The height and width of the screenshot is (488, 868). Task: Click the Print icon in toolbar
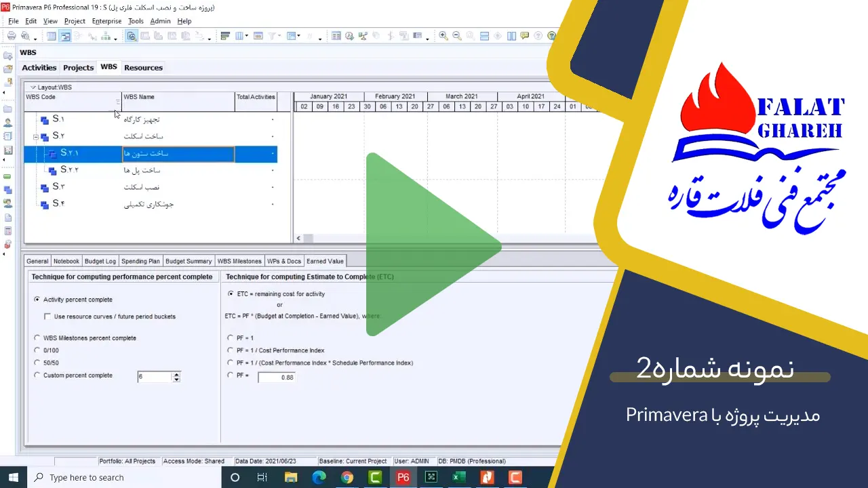[x=12, y=36]
